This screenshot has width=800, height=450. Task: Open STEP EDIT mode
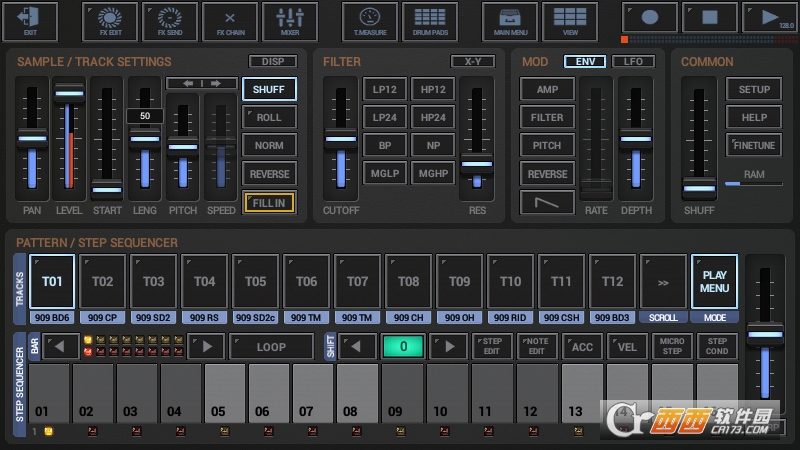(491, 346)
